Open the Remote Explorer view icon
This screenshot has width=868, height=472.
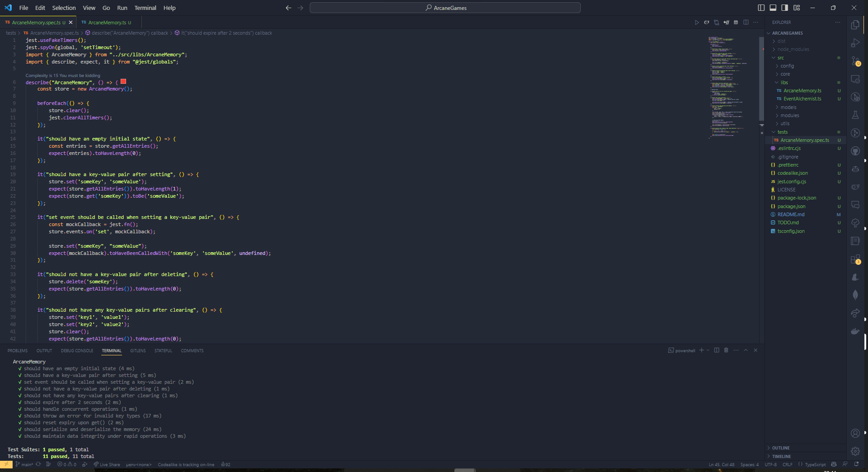tap(855, 79)
